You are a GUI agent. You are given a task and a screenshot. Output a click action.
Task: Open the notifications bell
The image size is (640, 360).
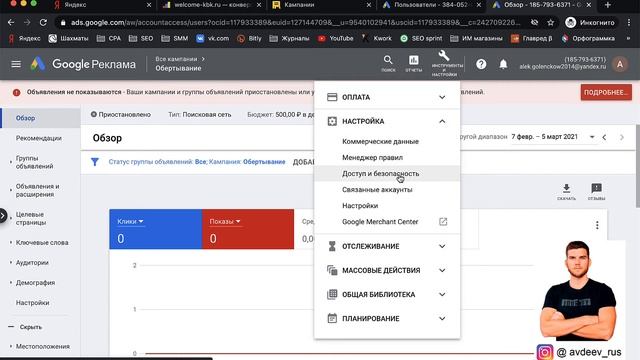click(x=503, y=64)
